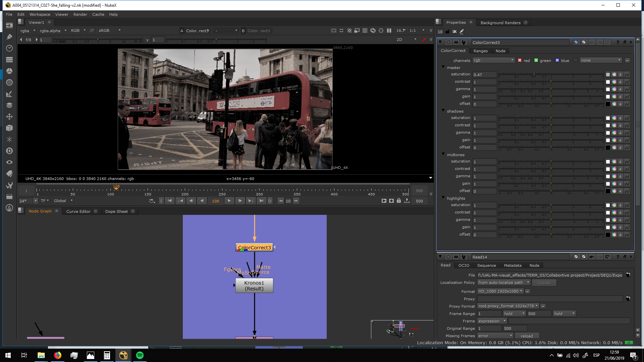Disable the blue channel checkbox
The height and width of the screenshot is (362, 644).
click(x=557, y=60)
